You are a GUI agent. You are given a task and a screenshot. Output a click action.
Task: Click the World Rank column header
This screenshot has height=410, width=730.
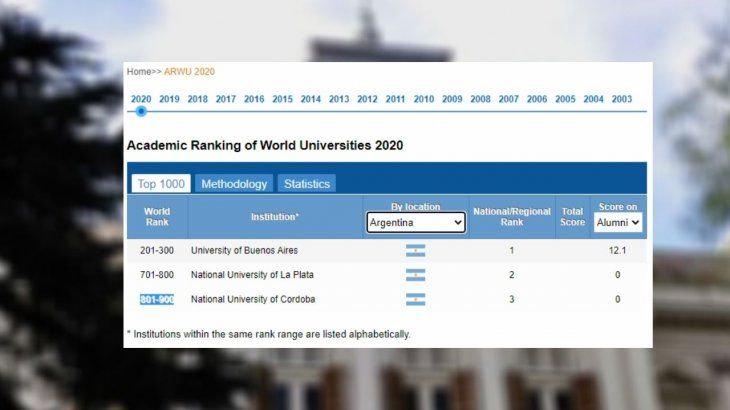point(157,216)
